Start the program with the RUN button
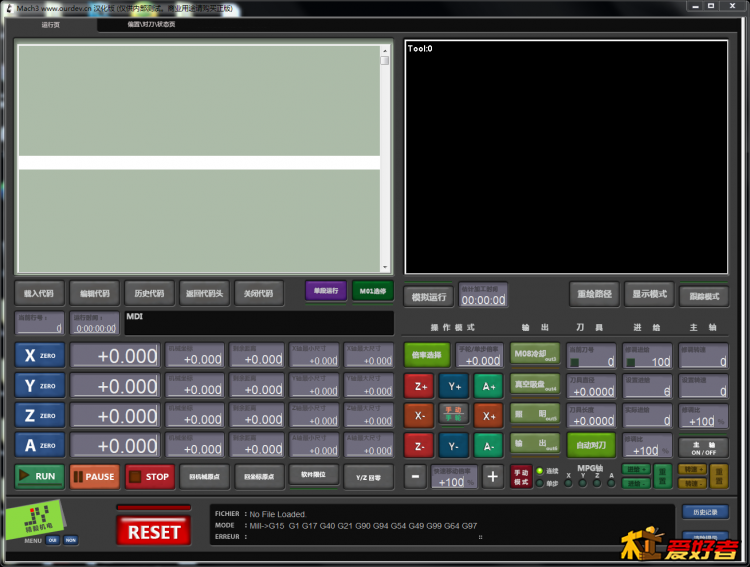Screen dimensions: 750x567 coord(40,476)
